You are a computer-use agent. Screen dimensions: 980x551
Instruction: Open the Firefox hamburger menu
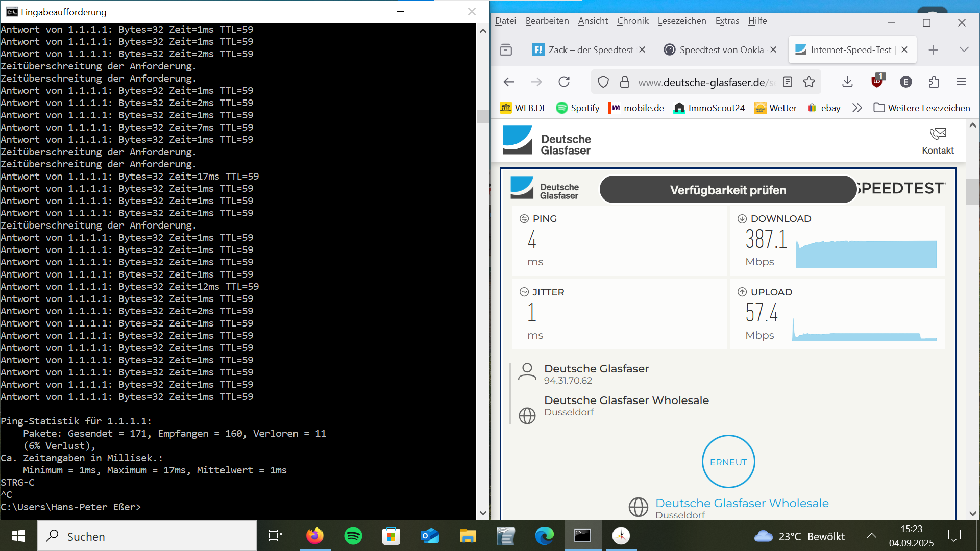[961, 82]
